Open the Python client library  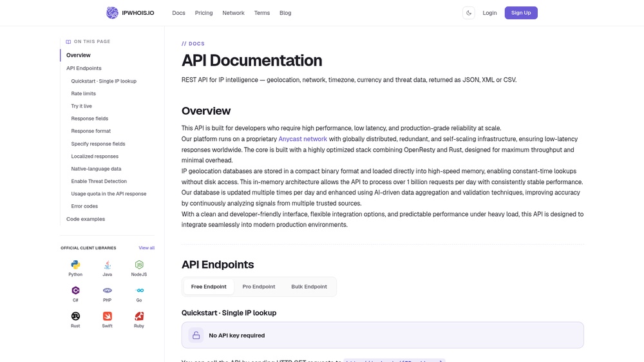[x=75, y=269]
